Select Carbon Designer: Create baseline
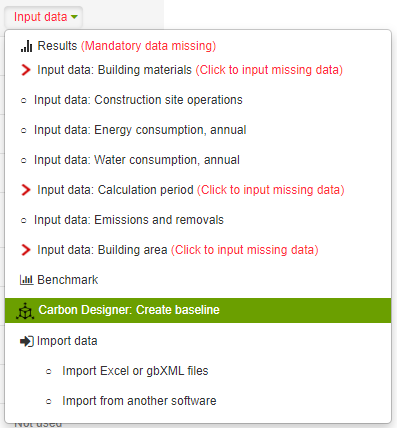Image resolution: width=397 pixels, height=428 pixels. click(x=198, y=310)
